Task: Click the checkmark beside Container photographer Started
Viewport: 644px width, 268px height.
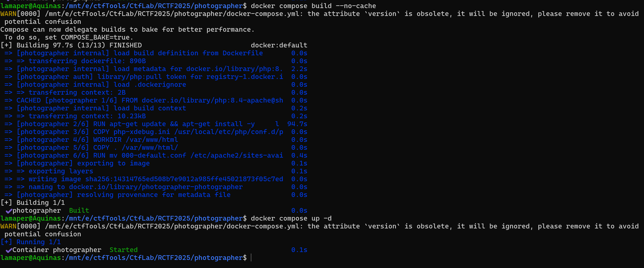Action: (x=9, y=250)
